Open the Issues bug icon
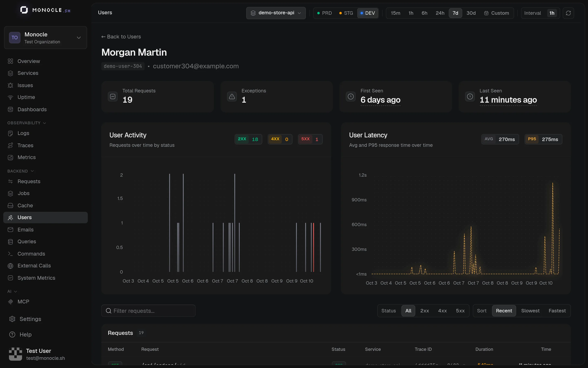Image resolution: width=588 pixels, height=368 pixels. tap(10, 85)
